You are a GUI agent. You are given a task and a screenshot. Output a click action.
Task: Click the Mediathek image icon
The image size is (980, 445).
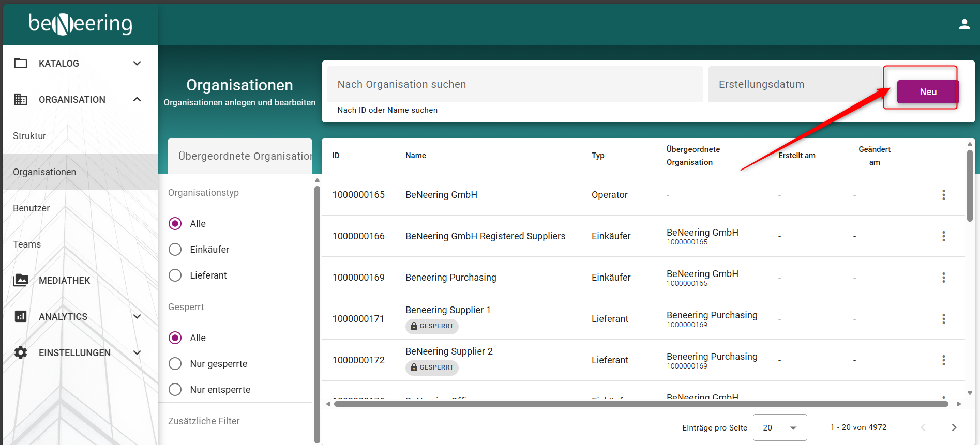[21, 280]
